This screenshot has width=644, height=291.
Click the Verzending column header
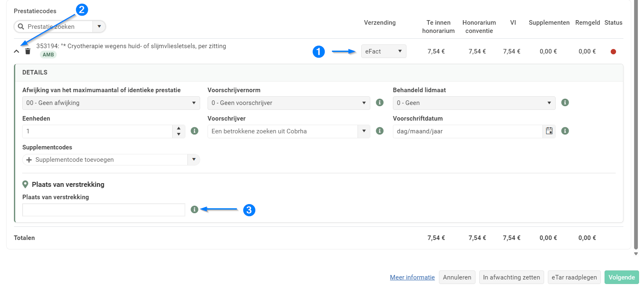pos(380,23)
